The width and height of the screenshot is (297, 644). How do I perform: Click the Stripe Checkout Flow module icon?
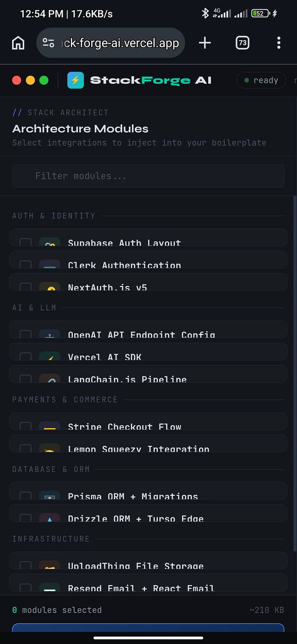50,426
